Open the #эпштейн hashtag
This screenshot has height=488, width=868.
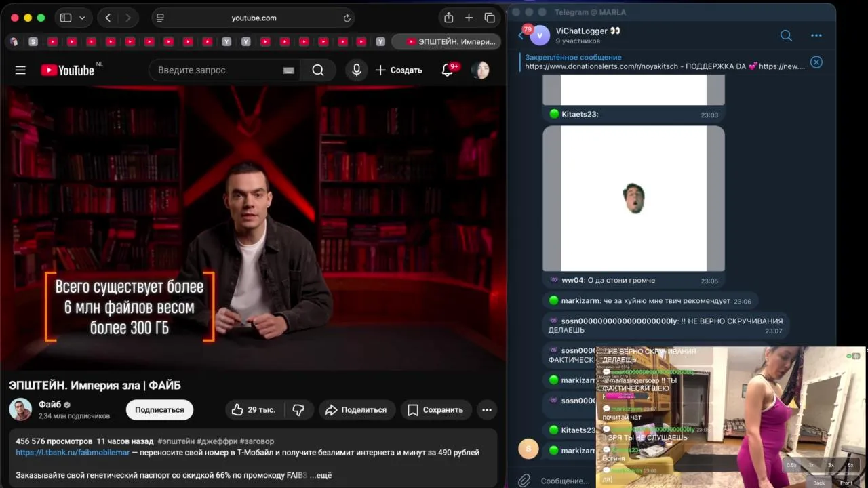coord(176,441)
